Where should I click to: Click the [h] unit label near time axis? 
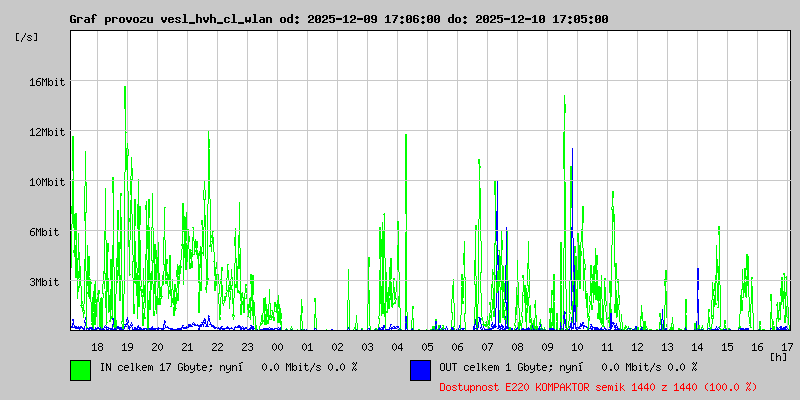click(779, 356)
